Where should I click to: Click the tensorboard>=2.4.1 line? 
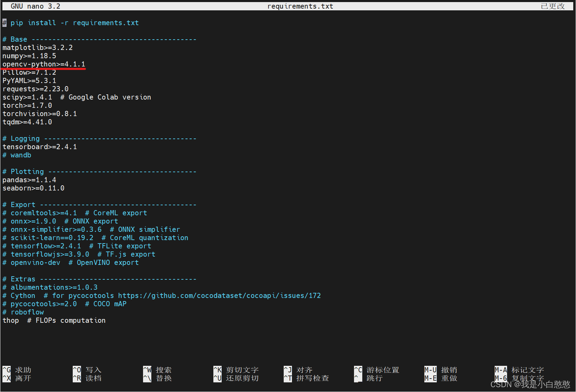click(40, 147)
